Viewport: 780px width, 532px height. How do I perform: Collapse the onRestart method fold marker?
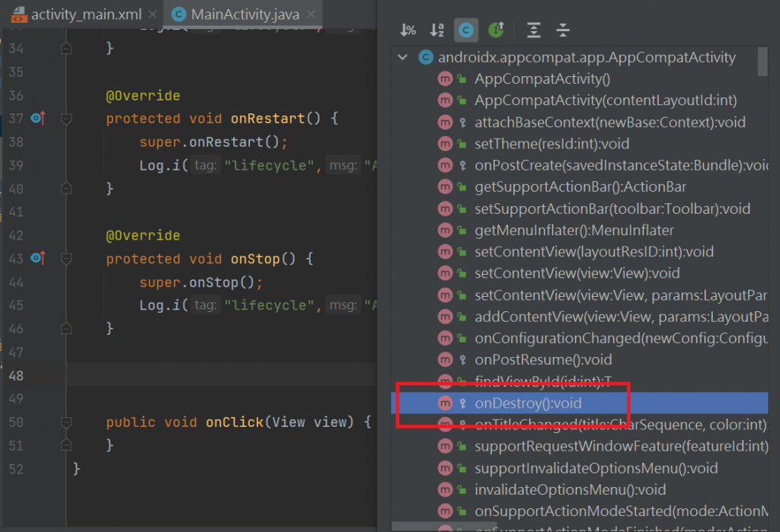(x=66, y=118)
